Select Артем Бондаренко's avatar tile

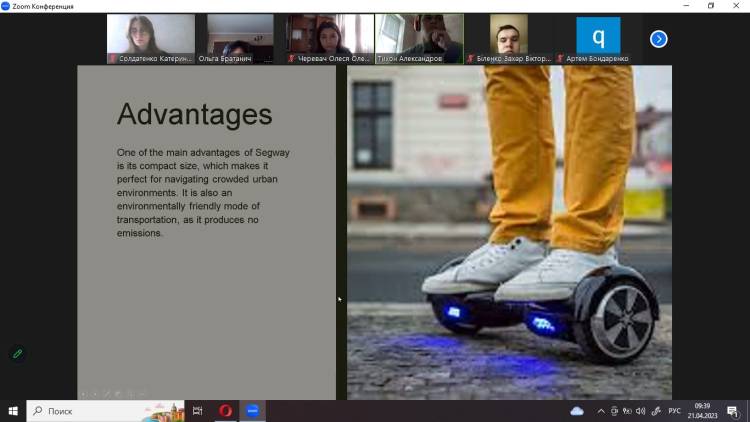click(x=598, y=38)
